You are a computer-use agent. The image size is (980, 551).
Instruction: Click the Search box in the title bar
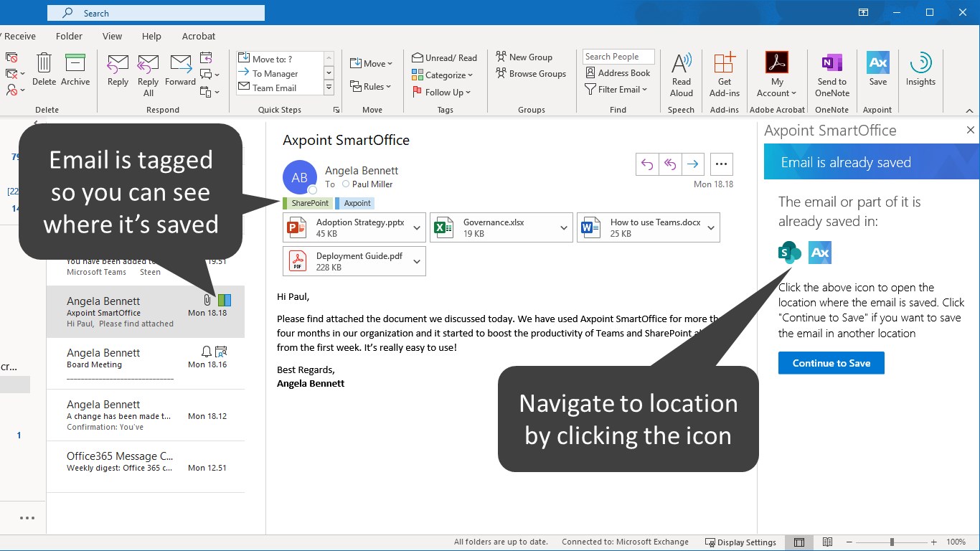point(156,13)
